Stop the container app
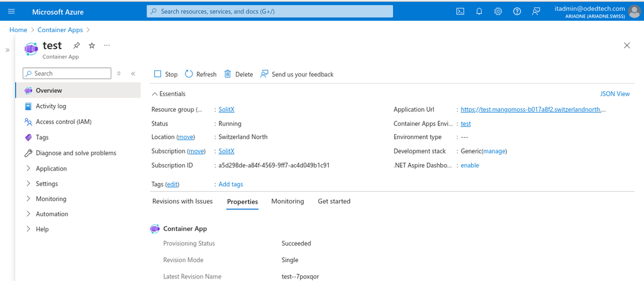 pyautogui.click(x=165, y=74)
